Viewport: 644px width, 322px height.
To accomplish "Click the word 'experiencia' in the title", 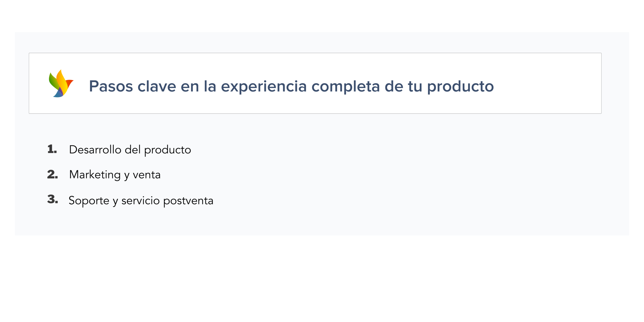I will [x=264, y=86].
